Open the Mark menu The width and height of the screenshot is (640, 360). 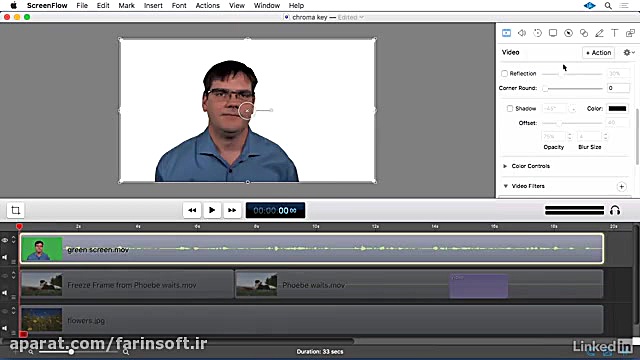(127, 6)
